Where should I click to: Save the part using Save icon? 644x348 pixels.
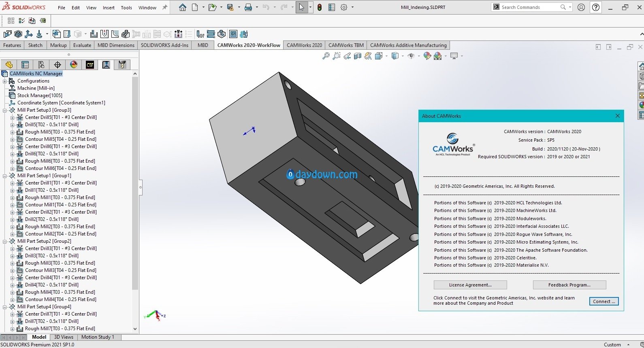[230, 7]
